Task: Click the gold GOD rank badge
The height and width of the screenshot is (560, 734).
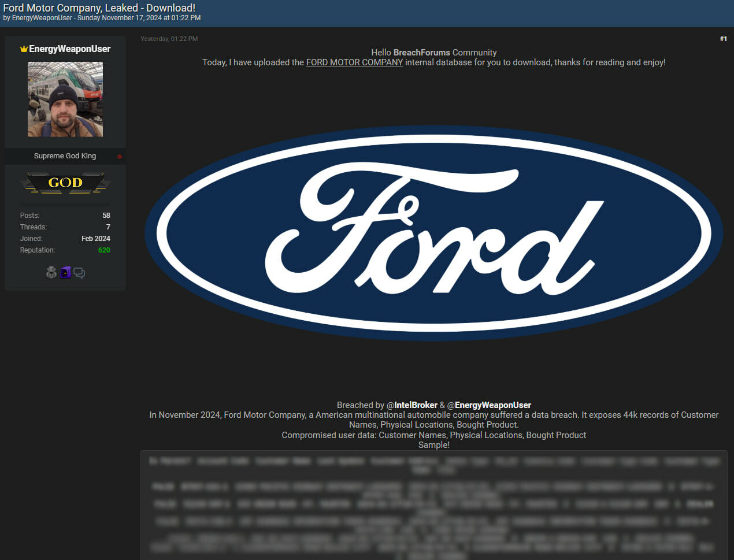Action: point(65,183)
